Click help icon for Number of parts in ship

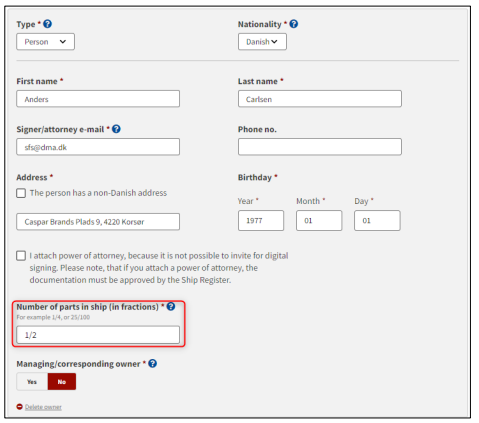tap(171, 306)
